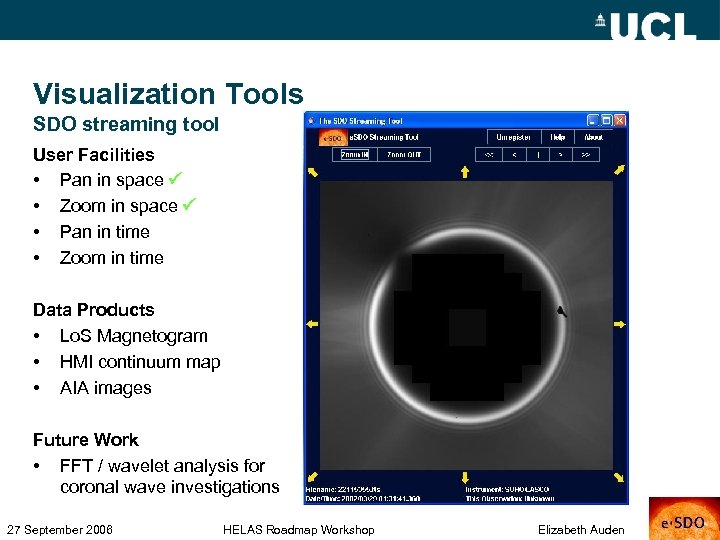The height and width of the screenshot is (540, 720).
Task: Click the 'Visualization Tools' slide title
Action: [x=168, y=94]
